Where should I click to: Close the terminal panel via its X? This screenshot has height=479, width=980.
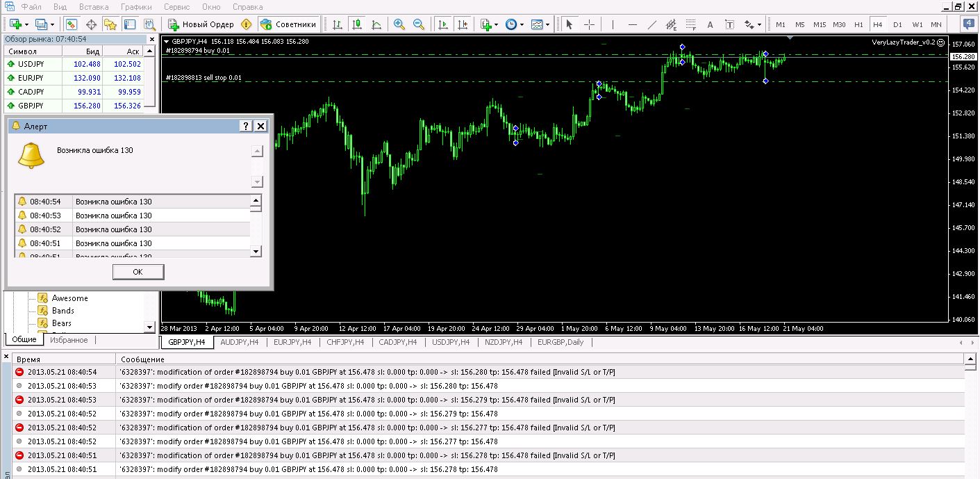pyautogui.click(x=6, y=357)
